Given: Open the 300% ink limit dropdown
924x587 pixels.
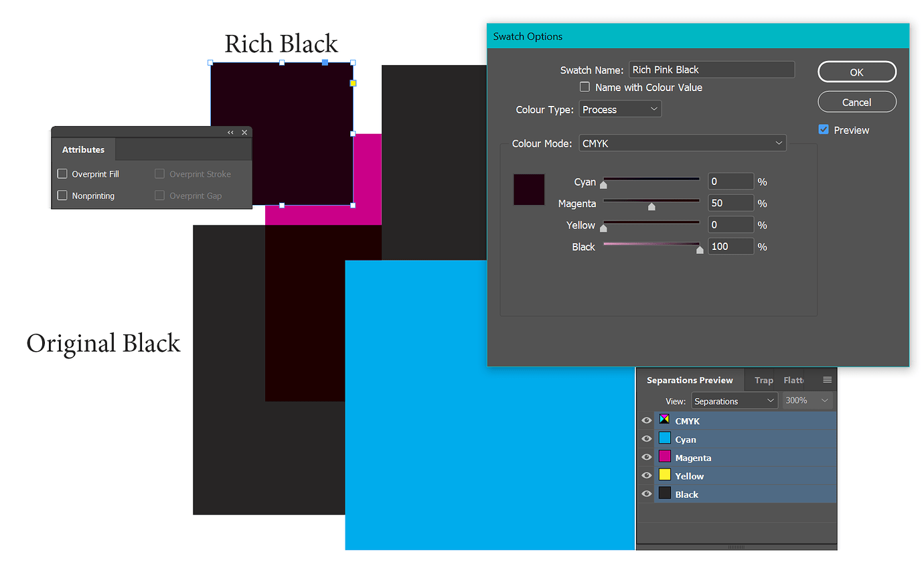Looking at the screenshot, I should coord(806,400).
